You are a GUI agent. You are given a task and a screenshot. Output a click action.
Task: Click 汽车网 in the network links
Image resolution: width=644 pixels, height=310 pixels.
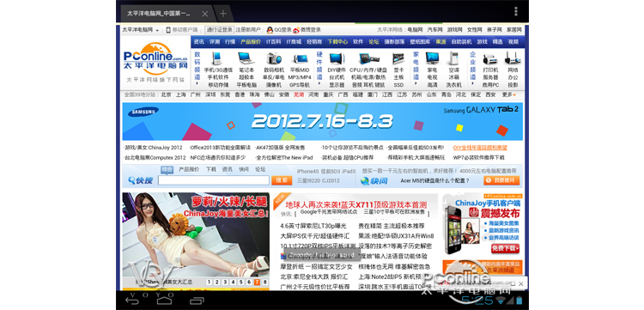point(434,30)
